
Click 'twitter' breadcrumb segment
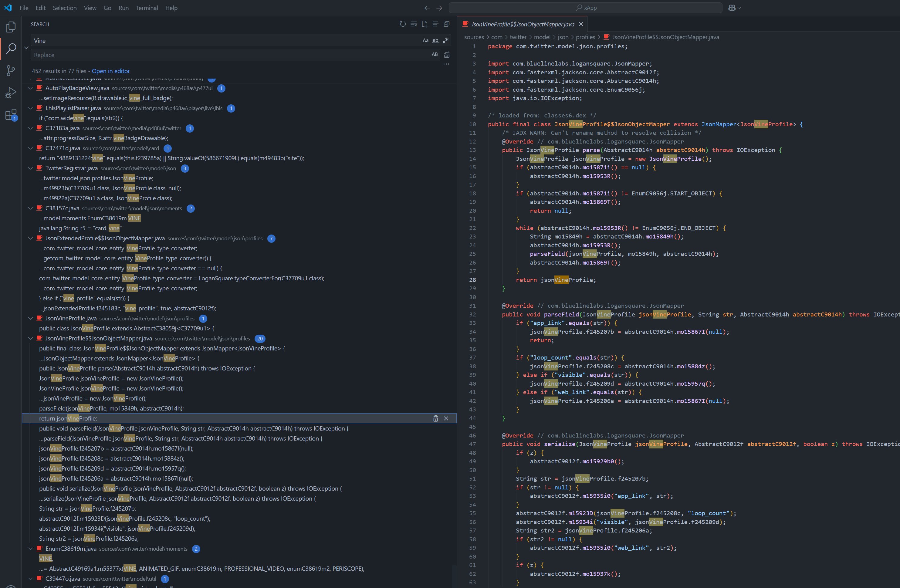coord(518,37)
